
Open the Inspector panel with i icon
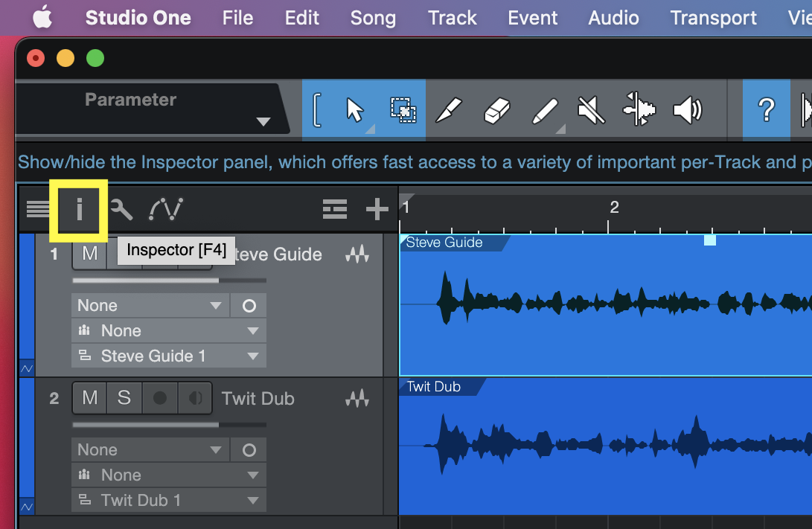pyautogui.click(x=79, y=211)
